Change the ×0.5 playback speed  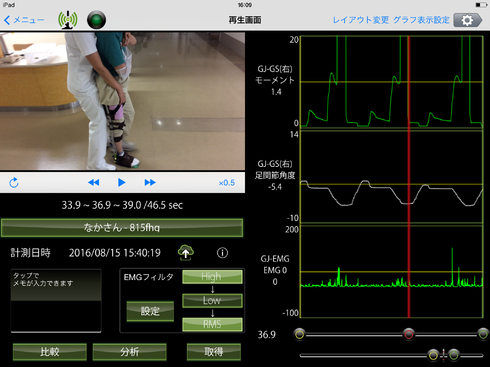point(227,183)
